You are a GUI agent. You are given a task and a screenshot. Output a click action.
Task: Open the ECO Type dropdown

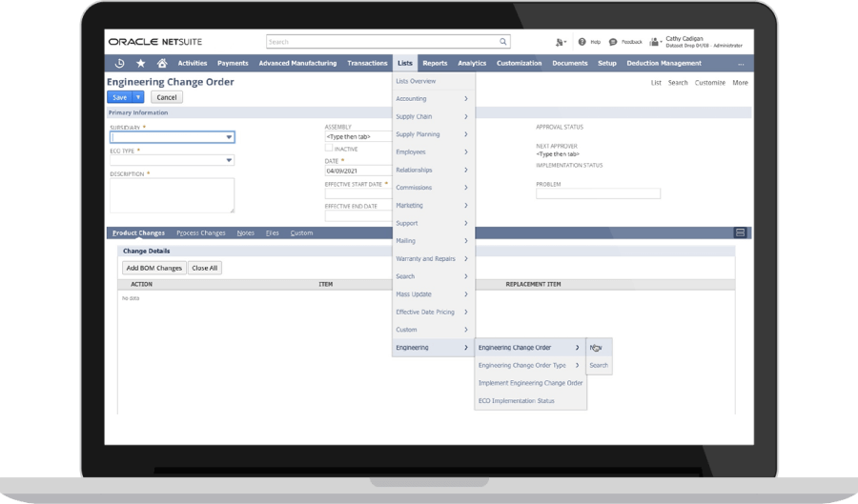[x=173, y=160]
